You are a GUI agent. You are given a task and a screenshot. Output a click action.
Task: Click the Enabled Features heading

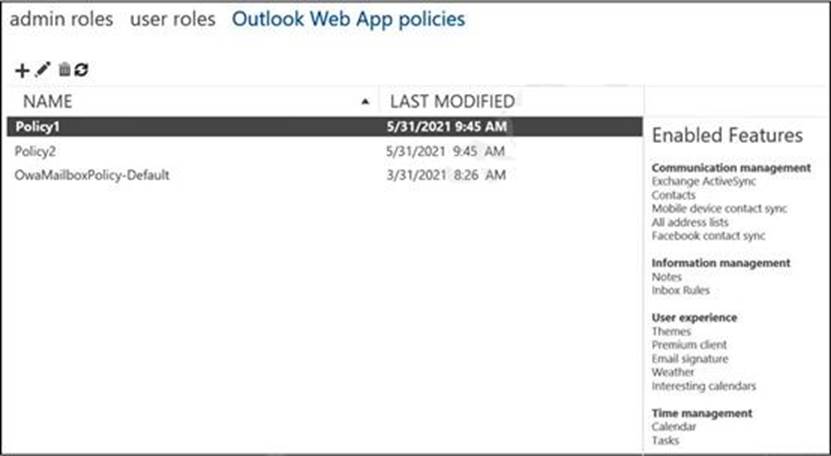coord(727,135)
